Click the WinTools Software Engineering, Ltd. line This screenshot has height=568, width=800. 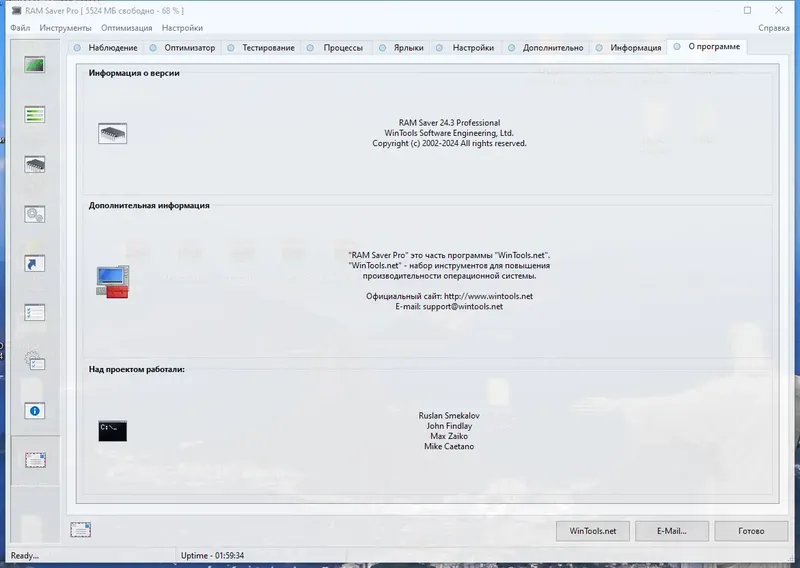point(449,133)
